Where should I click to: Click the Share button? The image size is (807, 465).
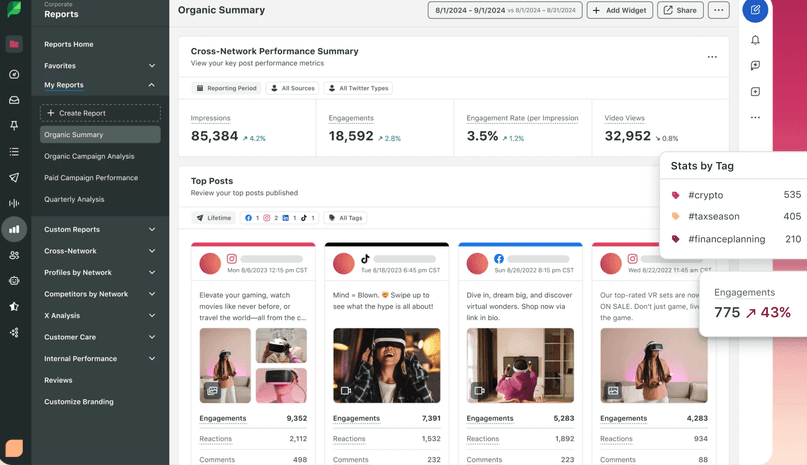[x=680, y=10]
